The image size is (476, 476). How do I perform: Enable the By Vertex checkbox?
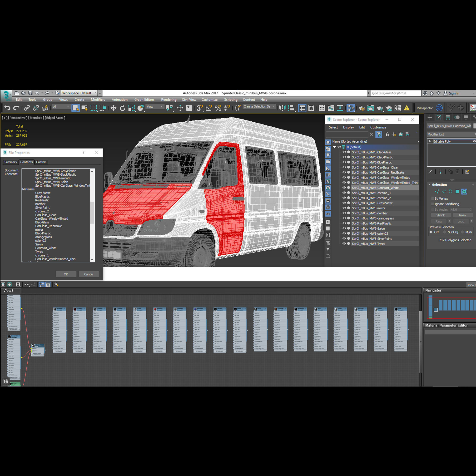click(x=433, y=198)
